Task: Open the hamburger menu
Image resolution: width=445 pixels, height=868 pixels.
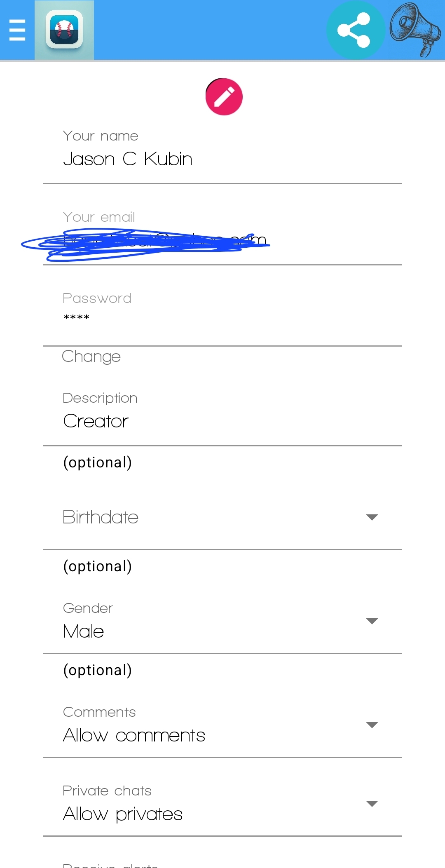Action: [x=17, y=30]
